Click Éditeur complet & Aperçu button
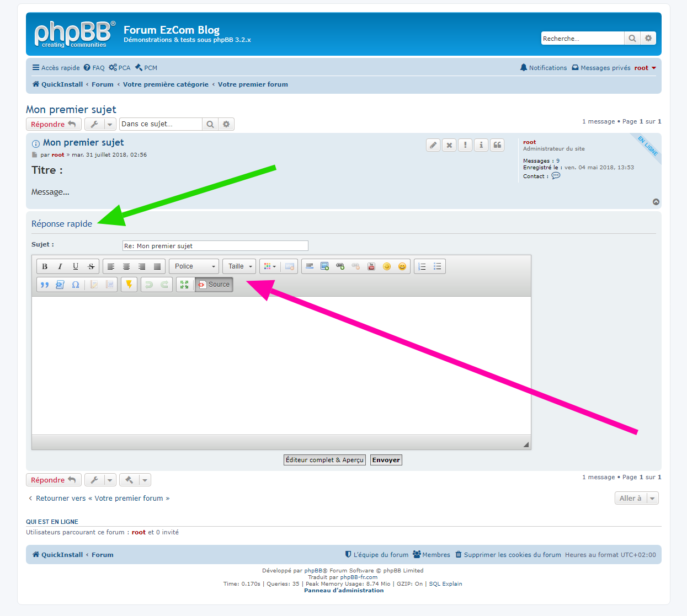 [x=324, y=460]
